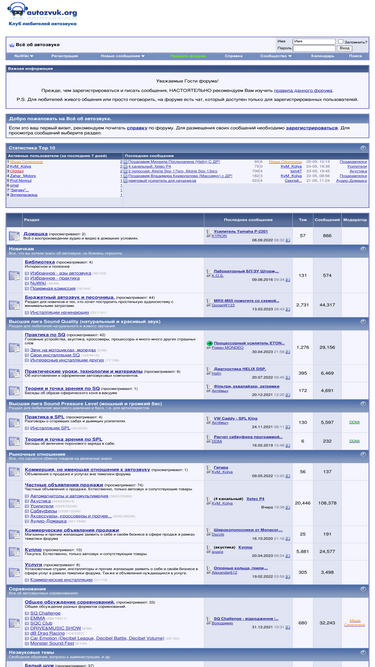Open the Car Emotion Decibel League subforum
The image size is (375, 667).
point(97,638)
